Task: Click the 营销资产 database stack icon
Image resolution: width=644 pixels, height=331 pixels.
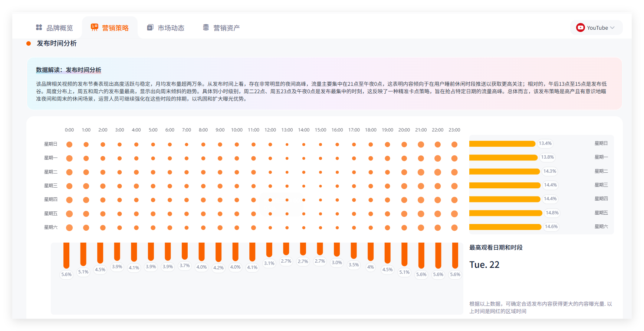Action: pyautogui.click(x=206, y=27)
